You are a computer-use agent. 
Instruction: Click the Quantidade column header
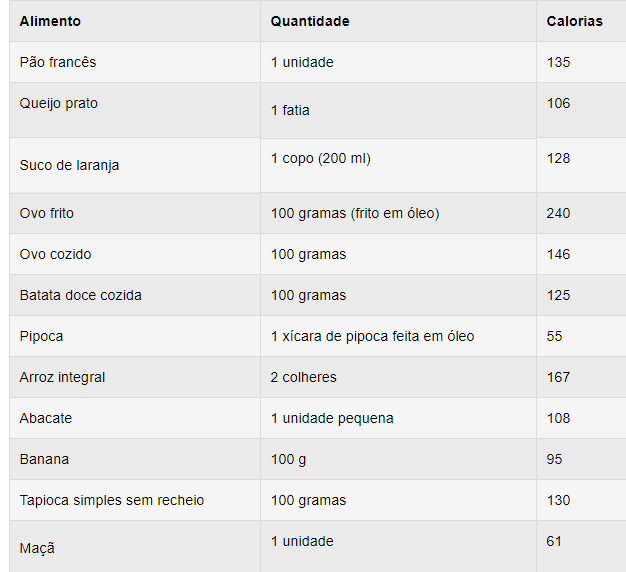point(310,21)
